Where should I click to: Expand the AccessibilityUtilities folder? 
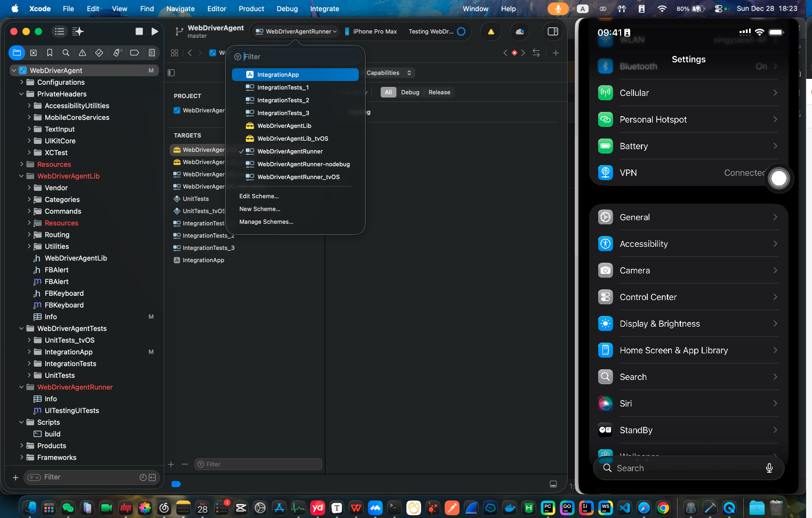(29, 106)
